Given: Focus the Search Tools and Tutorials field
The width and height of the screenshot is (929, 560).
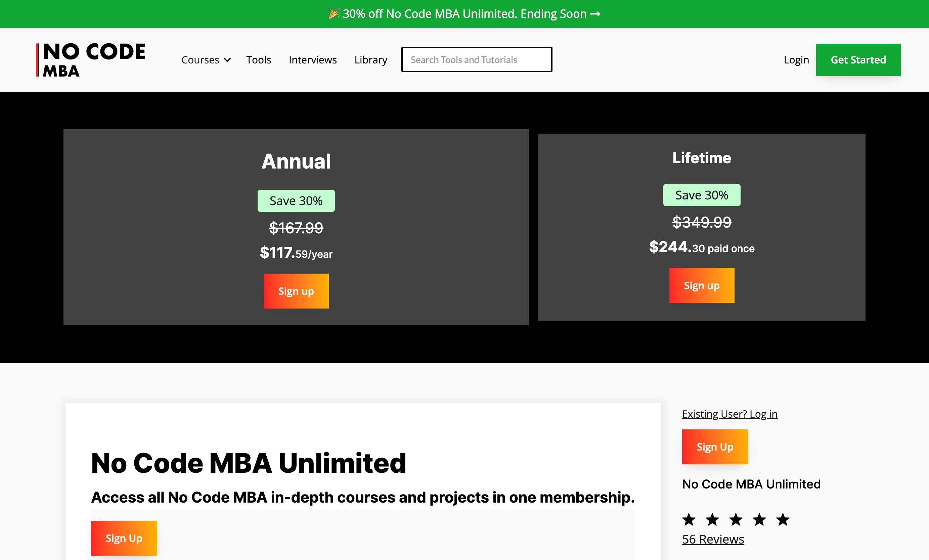Looking at the screenshot, I should click(477, 59).
